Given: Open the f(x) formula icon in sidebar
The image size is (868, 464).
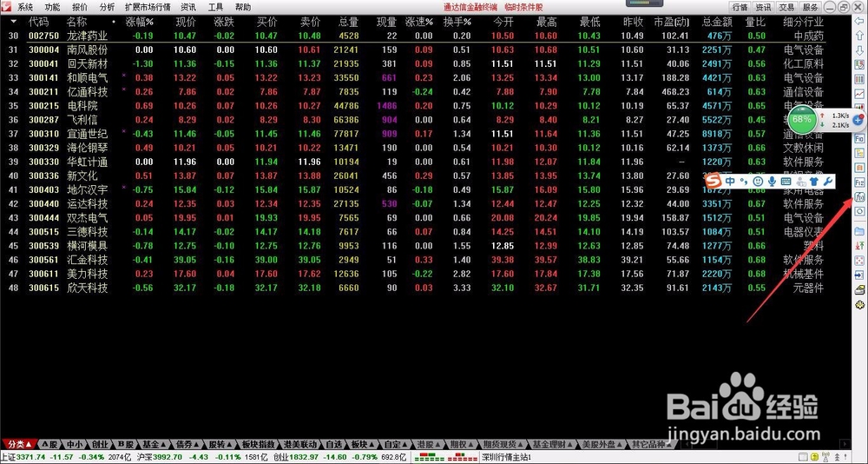Looking at the screenshot, I should tap(859, 196).
